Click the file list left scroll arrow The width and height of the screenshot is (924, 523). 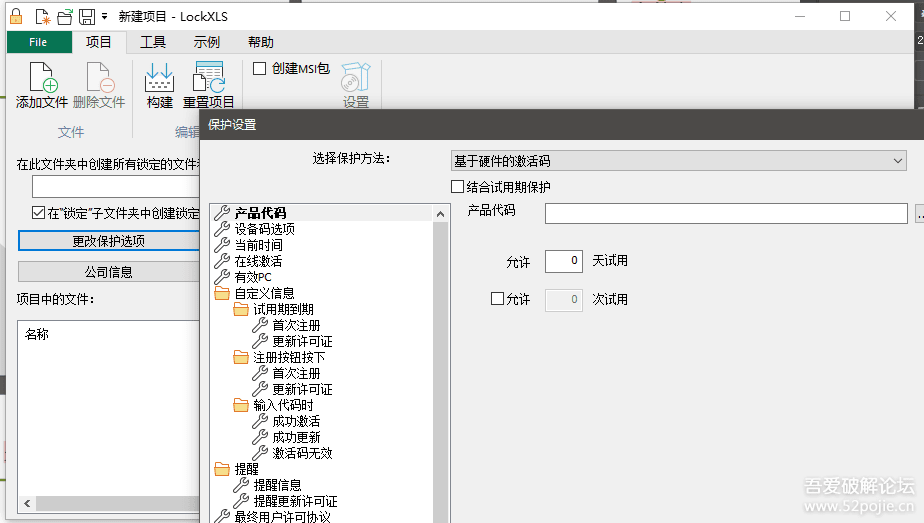click(x=27, y=504)
